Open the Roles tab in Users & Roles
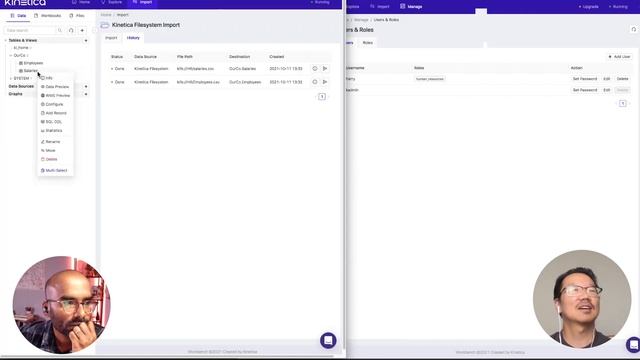 coord(368,42)
